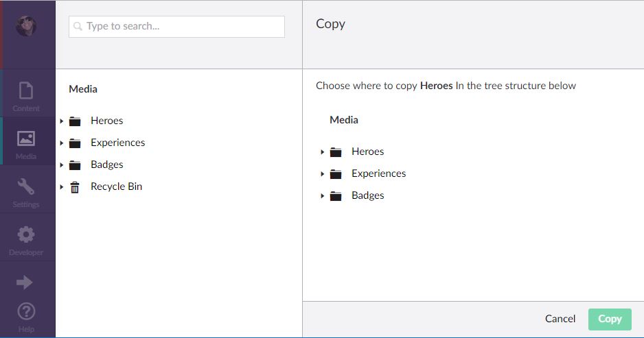Expand Experiences folder in left media tree
Image resolution: width=644 pixels, height=338 pixels.
tap(62, 143)
